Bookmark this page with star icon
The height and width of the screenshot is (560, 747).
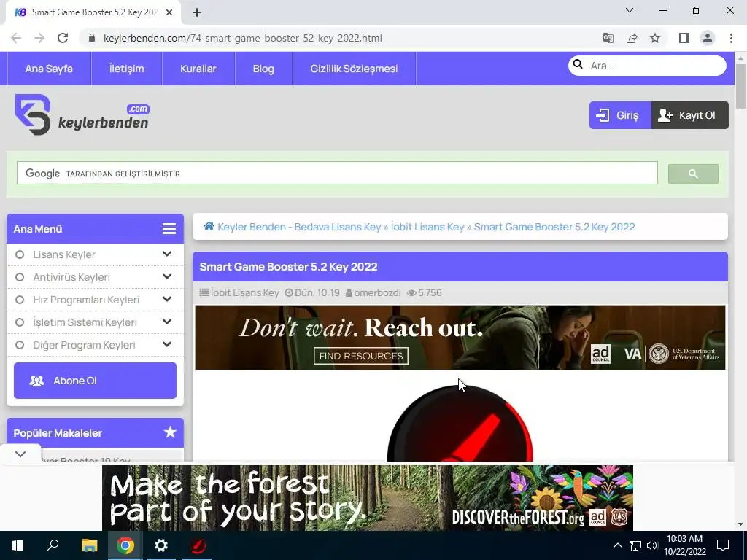[x=655, y=38]
